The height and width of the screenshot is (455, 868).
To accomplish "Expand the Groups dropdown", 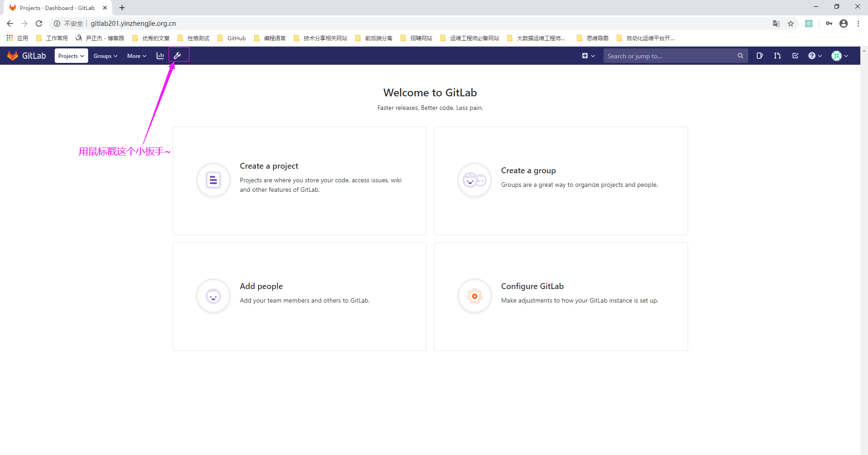I will [105, 56].
